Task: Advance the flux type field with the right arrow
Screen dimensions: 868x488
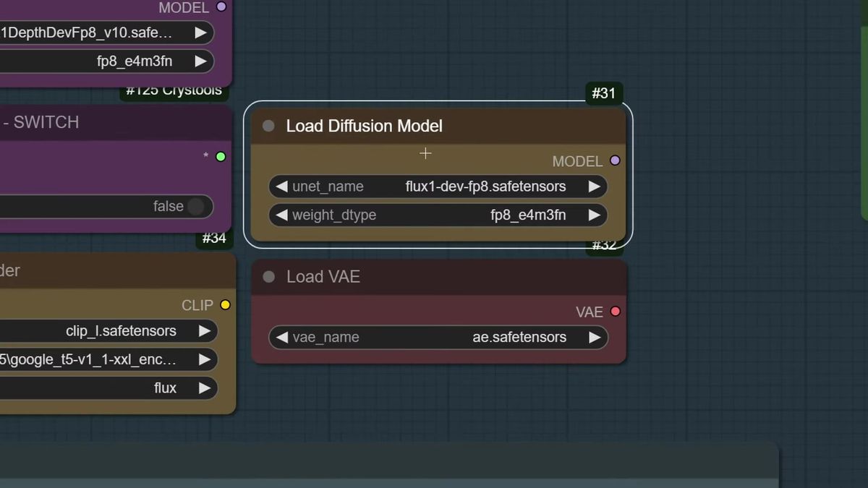Action: click(204, 388)
